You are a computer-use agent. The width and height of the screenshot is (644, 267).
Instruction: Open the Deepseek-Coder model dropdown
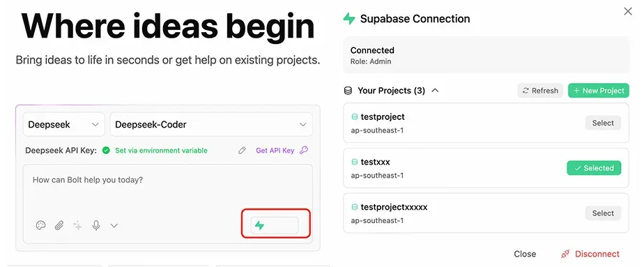(211, 125)
